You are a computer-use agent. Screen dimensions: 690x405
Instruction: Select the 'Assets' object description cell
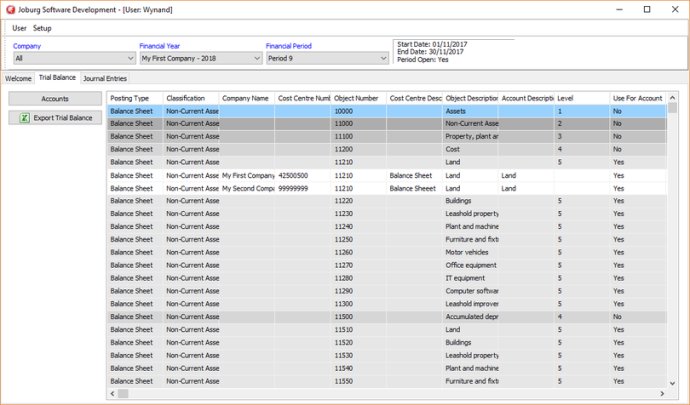pos(470,111)
